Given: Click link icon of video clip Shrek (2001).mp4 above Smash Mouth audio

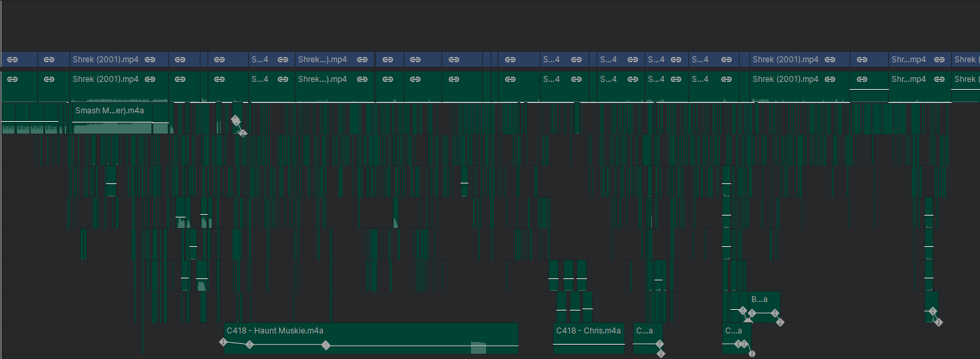Looking at the screenshot, I should coord(151,60).
